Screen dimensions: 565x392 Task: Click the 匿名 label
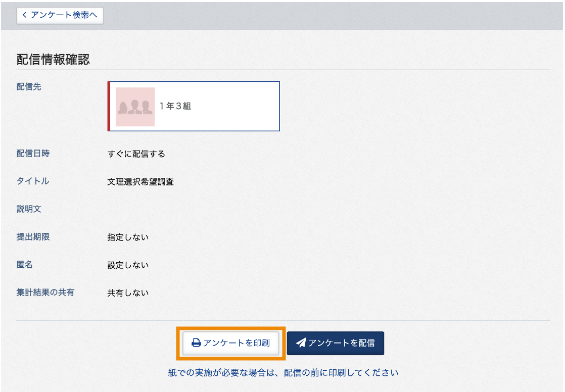(x=24, y=265)
